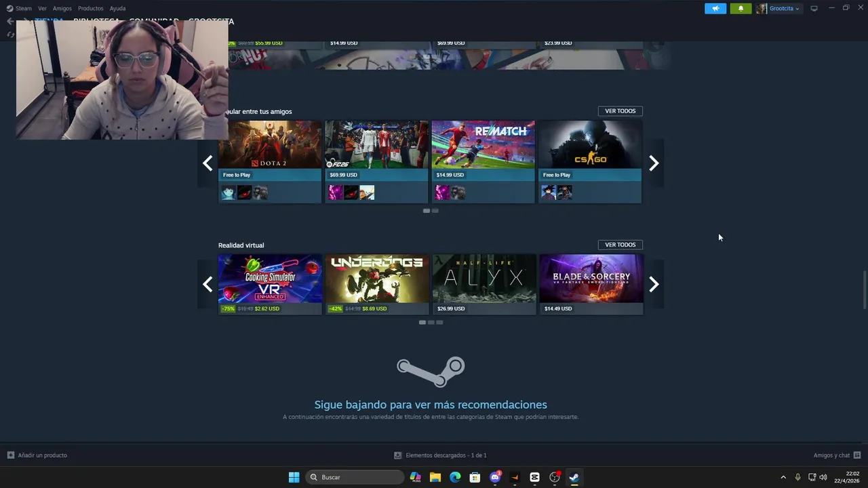This screenshot has width=868, height=488.
Task: Open the Ver menu
Action: [42, 8]
